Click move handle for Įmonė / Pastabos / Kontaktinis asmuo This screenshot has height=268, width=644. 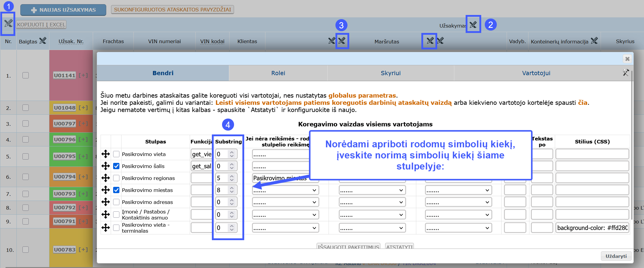point(106,214)
